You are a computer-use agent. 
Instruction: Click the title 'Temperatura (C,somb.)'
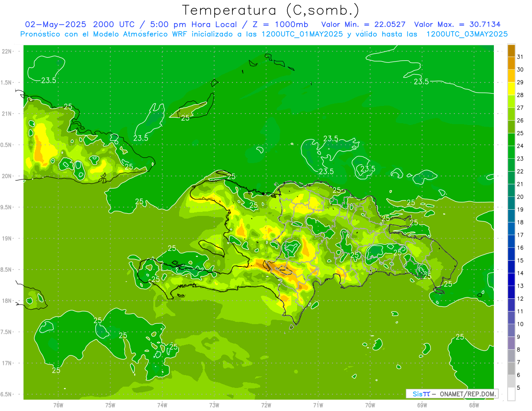(x=271, y=10)
